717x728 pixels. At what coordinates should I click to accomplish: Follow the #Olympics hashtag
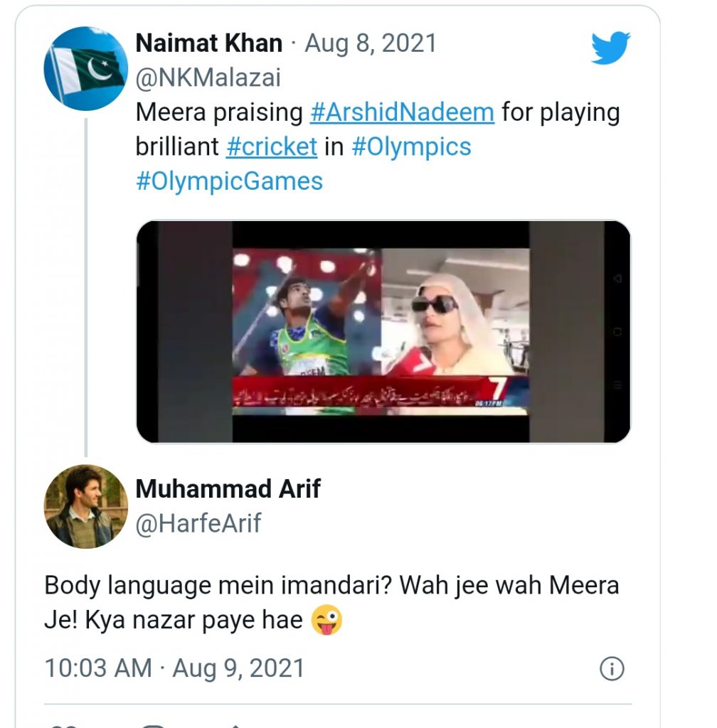tap(411, 147)
